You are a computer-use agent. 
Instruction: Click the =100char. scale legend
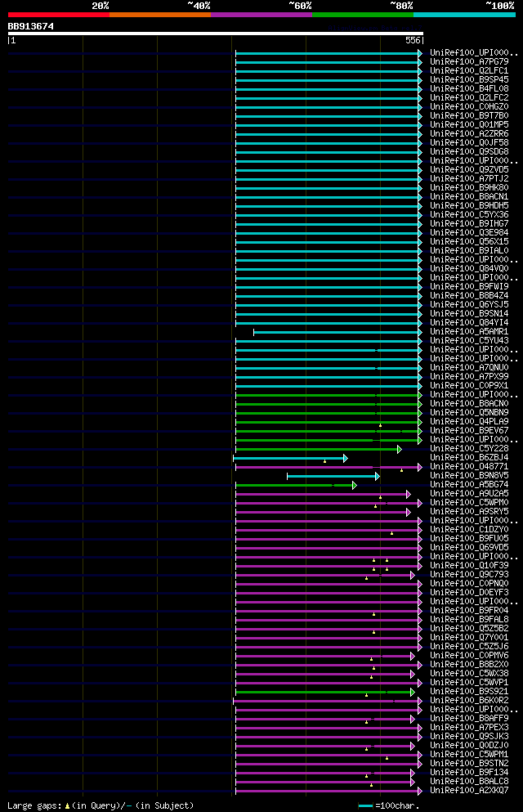pyautogui.click(x=389, y=806)
